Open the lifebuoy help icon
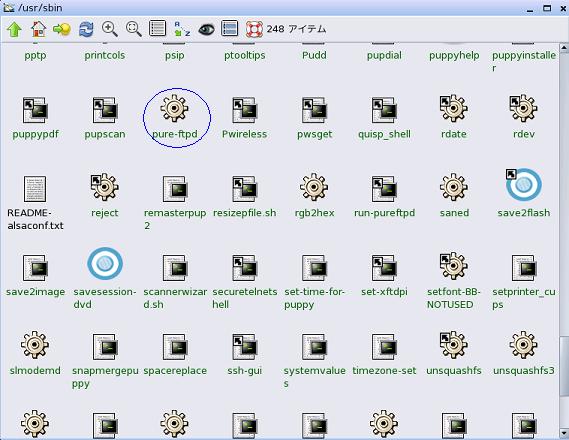This screenshot has width=569, height=440. 254,29
